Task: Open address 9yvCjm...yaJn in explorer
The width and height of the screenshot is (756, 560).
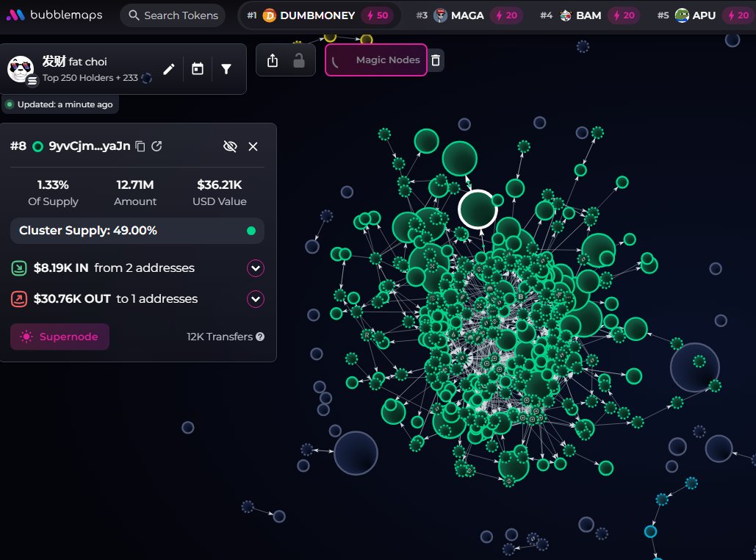Action: (x=156, y=146)
